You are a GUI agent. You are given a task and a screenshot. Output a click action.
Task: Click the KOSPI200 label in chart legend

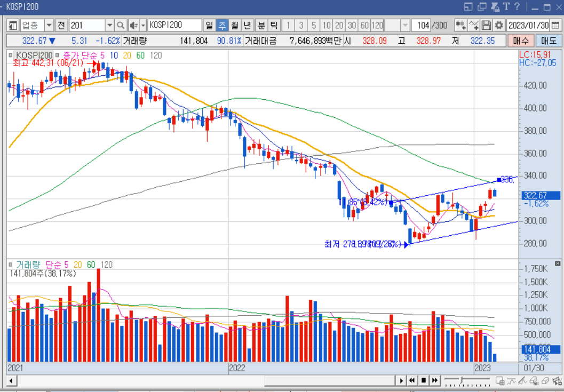click(x=35, y=55)
